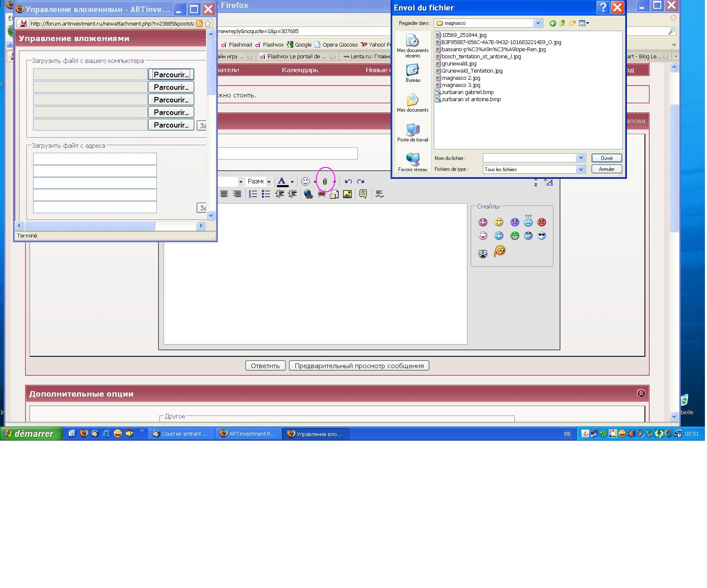Click the Ответить button

point(265,366)
